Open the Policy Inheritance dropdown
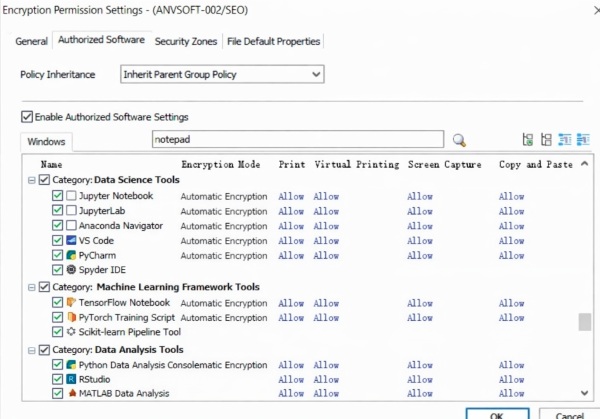 point(222,74)
